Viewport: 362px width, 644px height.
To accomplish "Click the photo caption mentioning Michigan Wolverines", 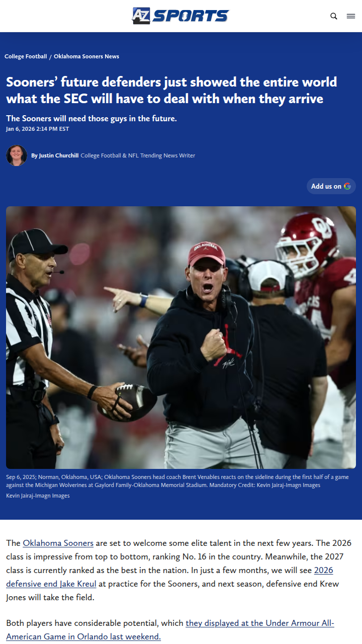I will pos(177,481).
